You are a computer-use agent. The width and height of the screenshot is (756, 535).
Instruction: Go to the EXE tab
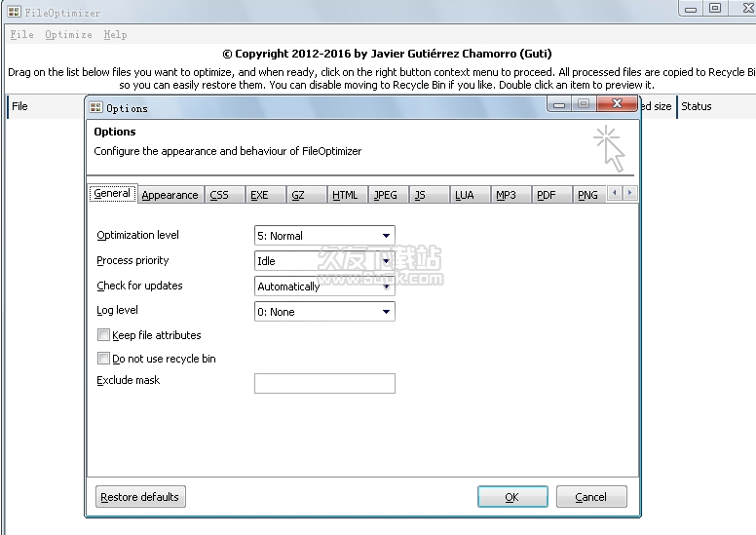click(265, 195)
